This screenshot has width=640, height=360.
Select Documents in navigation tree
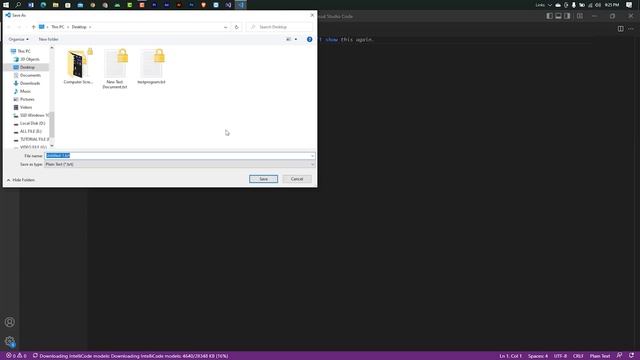(30, 75)
